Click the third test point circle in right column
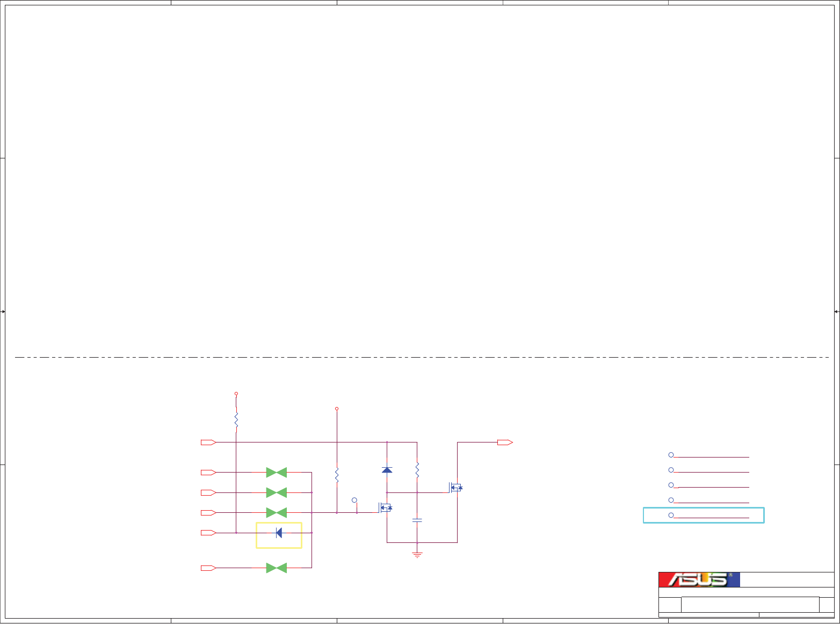The image size is (840, 624). click(x=671, y=485)
